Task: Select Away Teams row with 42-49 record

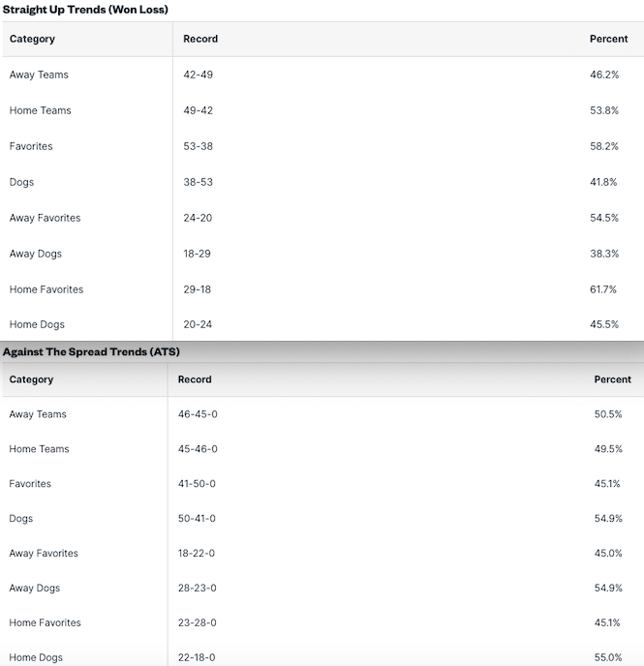Action: tap(39, 75)
